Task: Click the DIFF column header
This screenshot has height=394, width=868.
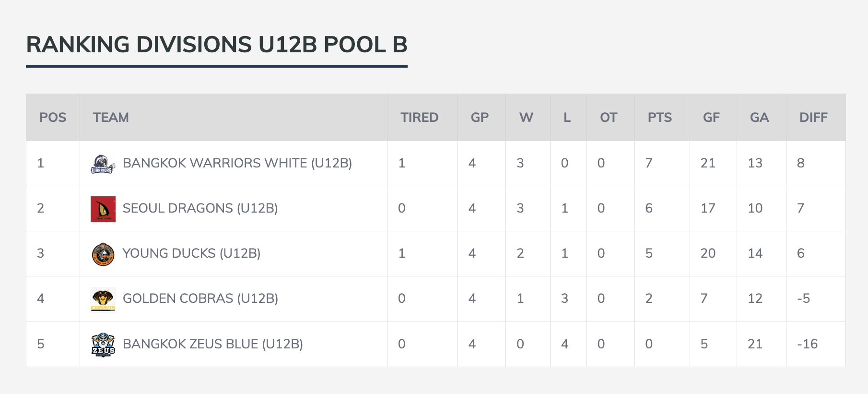Action: click(813, 118)
